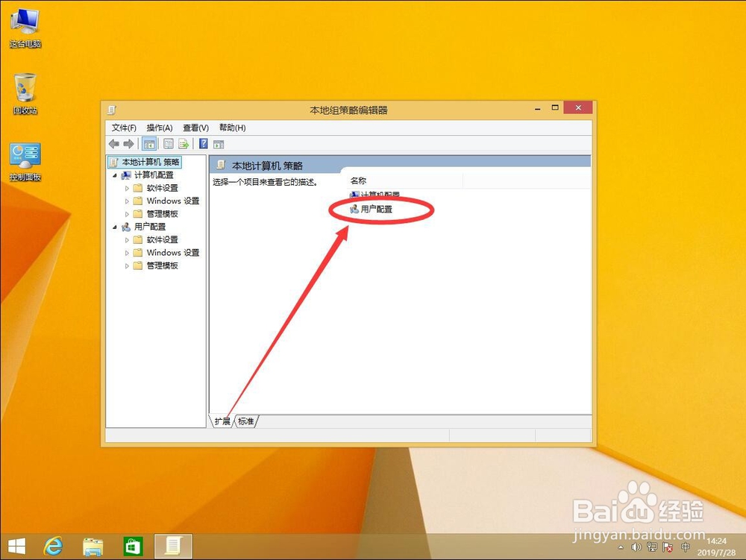Select 管理模板 folder label under 计算机配置
Image resolution: width=746 pixels, height=560 pixels.
coord(162,213)
